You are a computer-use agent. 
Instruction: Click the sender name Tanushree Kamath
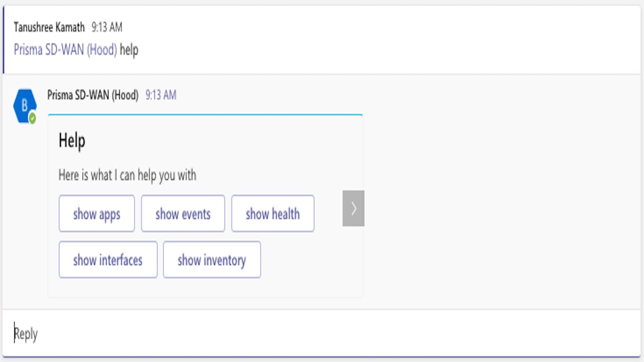49,27
